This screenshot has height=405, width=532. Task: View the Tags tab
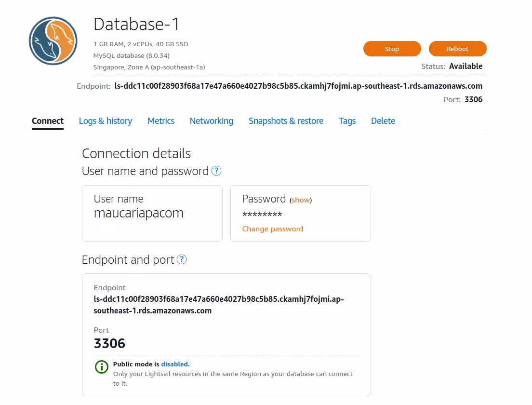347,121
